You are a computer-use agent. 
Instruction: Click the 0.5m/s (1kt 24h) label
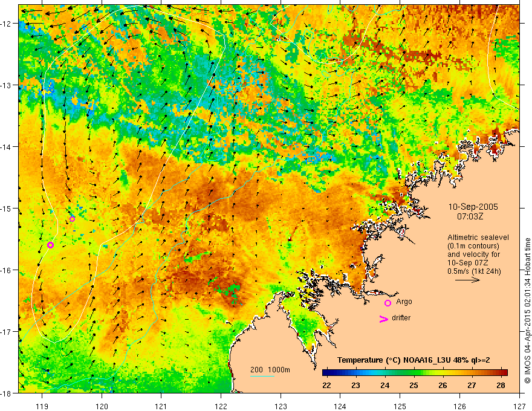pyautogui.click(x=474, y=271)
